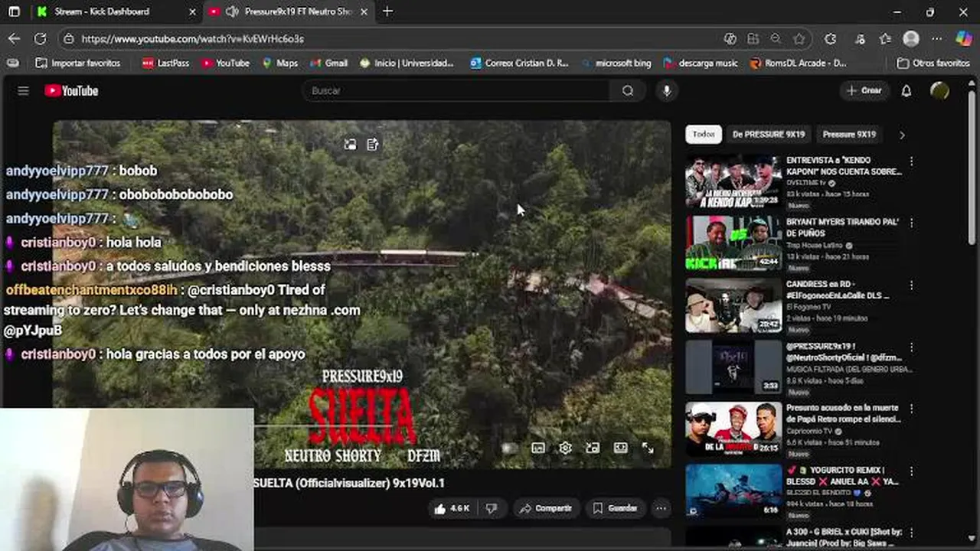
Task: Reload the page with the refresh icon
Action: click(41, 38)
